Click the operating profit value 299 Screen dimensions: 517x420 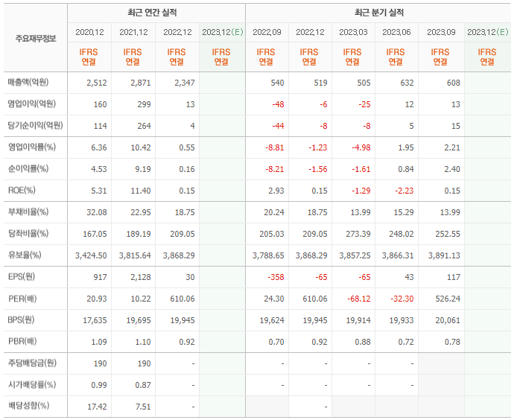144,104
